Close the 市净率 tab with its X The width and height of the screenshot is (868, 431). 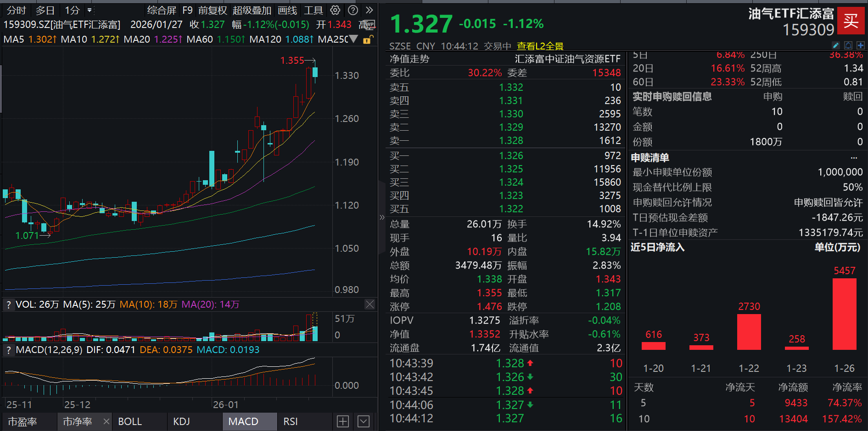106,421
